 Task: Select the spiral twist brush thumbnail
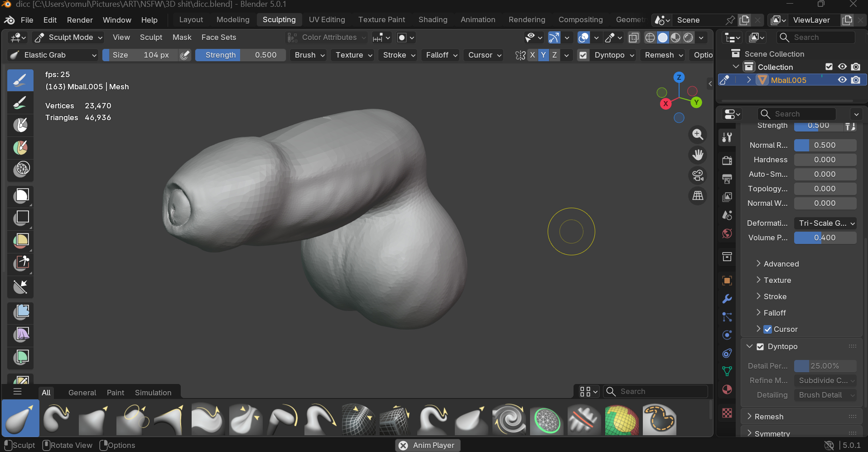(509, 419)
